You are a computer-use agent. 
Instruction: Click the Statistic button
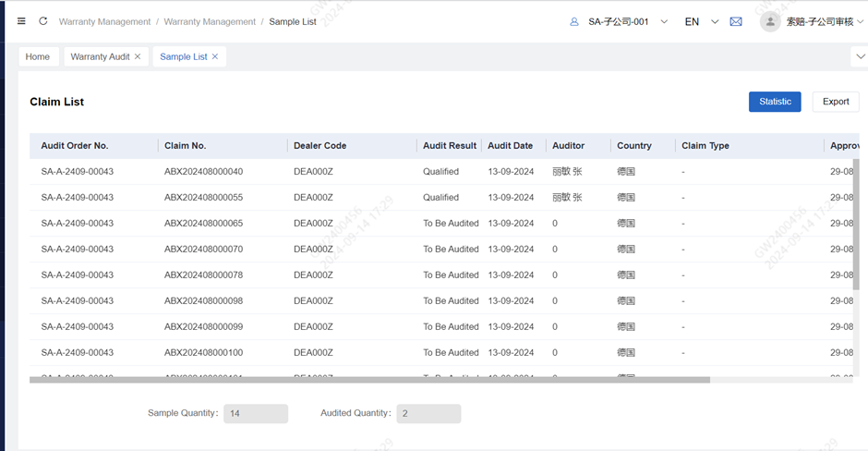(x=775, y=102)
